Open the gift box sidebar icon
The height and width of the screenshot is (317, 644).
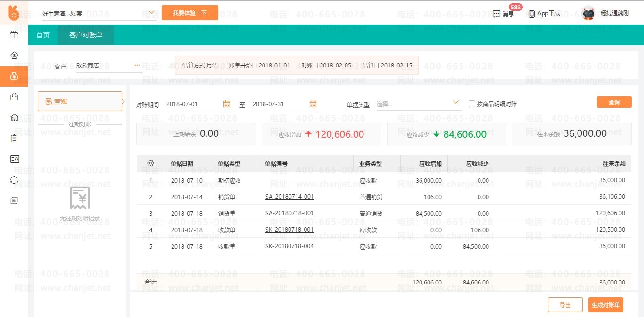[x=14, y=34]
